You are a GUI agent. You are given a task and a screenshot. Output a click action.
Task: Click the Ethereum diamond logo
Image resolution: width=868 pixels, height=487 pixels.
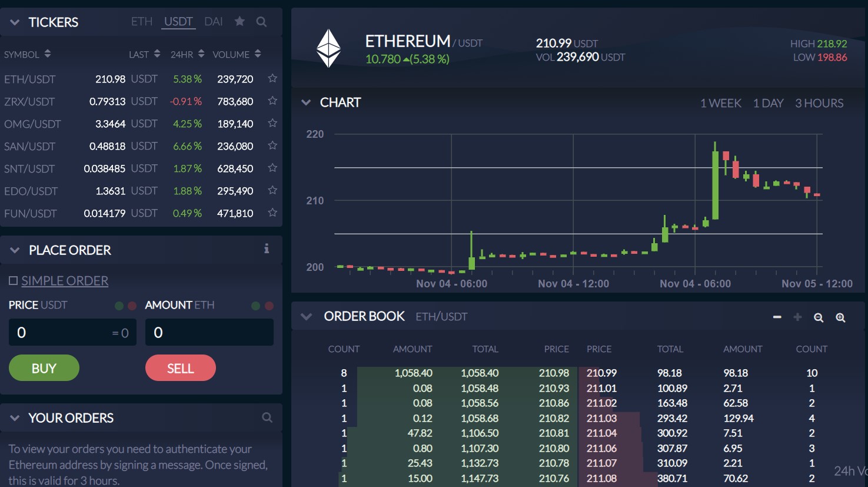click(x=328, y=48)
